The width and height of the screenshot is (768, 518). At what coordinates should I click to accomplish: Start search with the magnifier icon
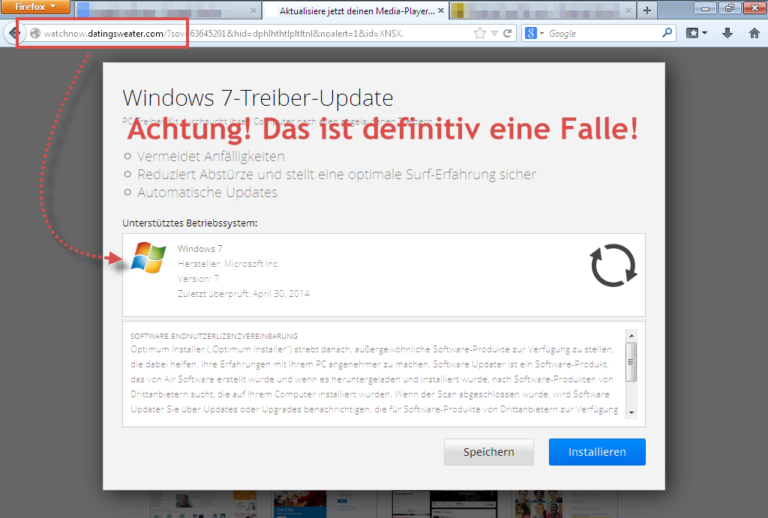[667, 33]
